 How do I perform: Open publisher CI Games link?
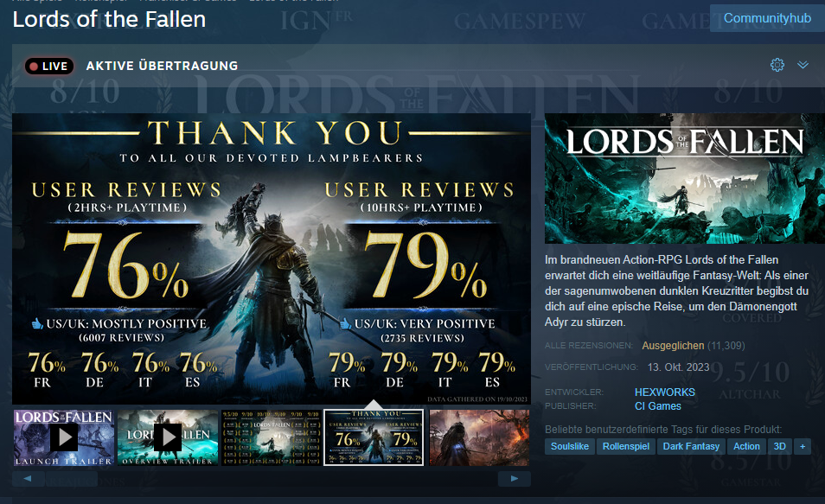pyautogui.click(x=658, y=406)
